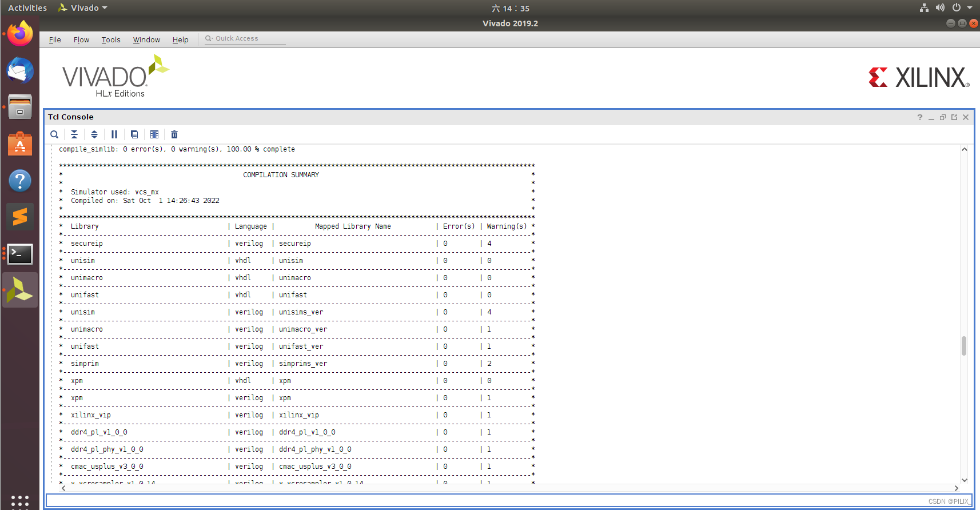Open the system power menu arrow

[x=970, y=8]
